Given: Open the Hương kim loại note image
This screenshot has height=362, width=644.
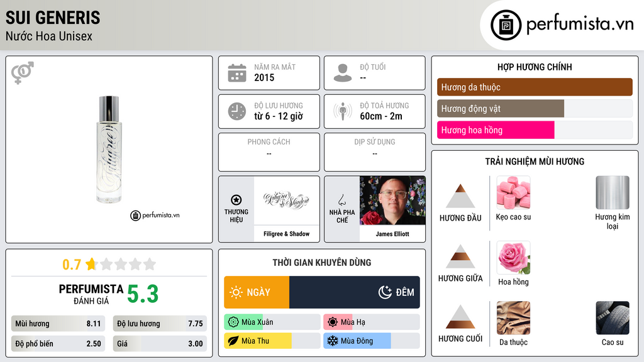Looking at the screenshot, I should [613, 192].
